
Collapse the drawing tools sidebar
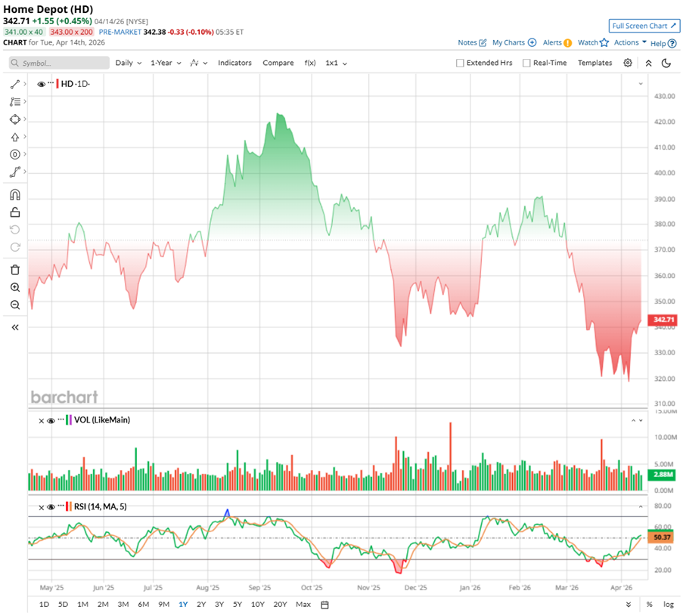pyautogui.click(x=15, y=327)
